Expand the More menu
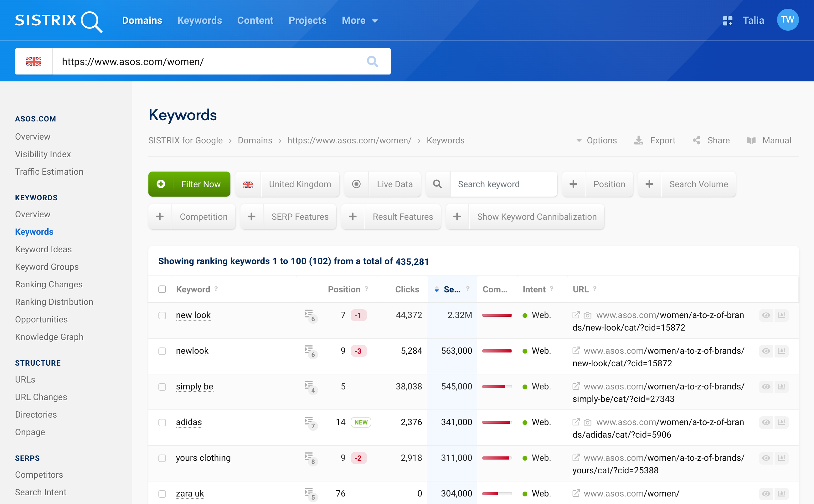814x504 pixels. pos(360,21)
